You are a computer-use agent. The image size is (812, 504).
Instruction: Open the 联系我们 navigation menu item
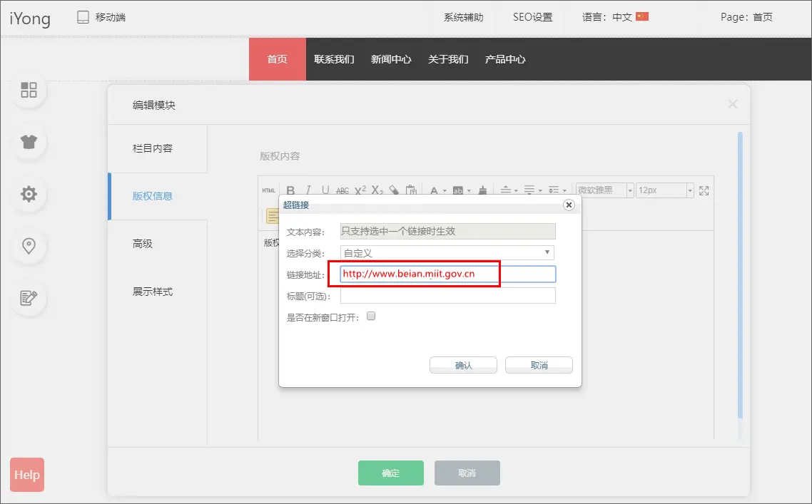pos(334,59)
